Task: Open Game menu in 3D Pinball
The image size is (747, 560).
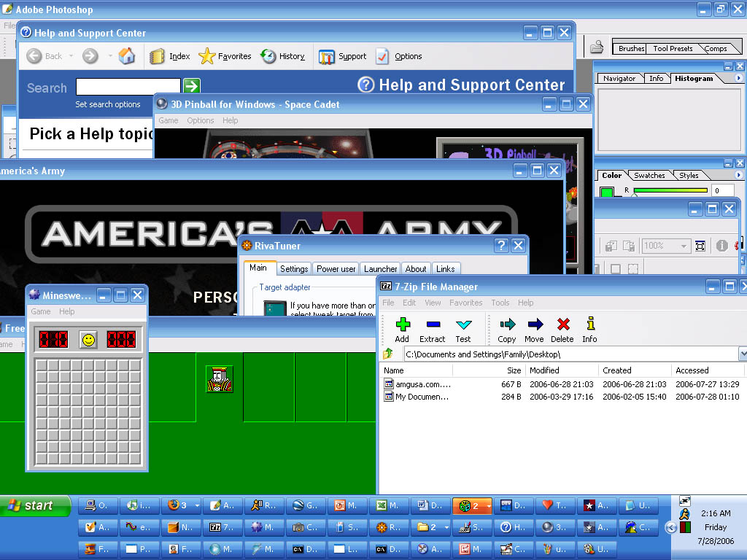Action: [x=169, y=120]
